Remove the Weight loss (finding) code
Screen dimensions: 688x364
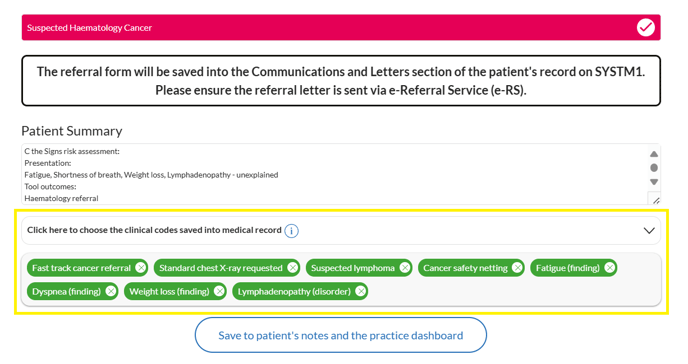219,291
